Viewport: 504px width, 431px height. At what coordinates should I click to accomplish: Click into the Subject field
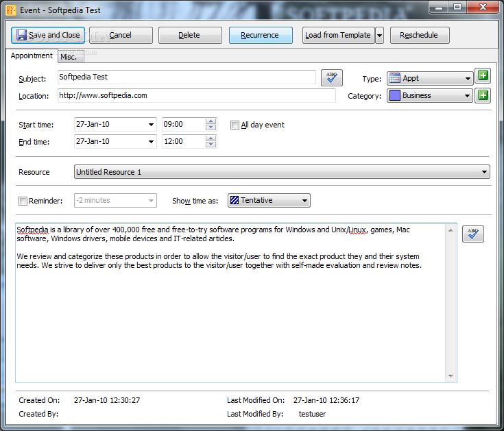click(187, 77)
